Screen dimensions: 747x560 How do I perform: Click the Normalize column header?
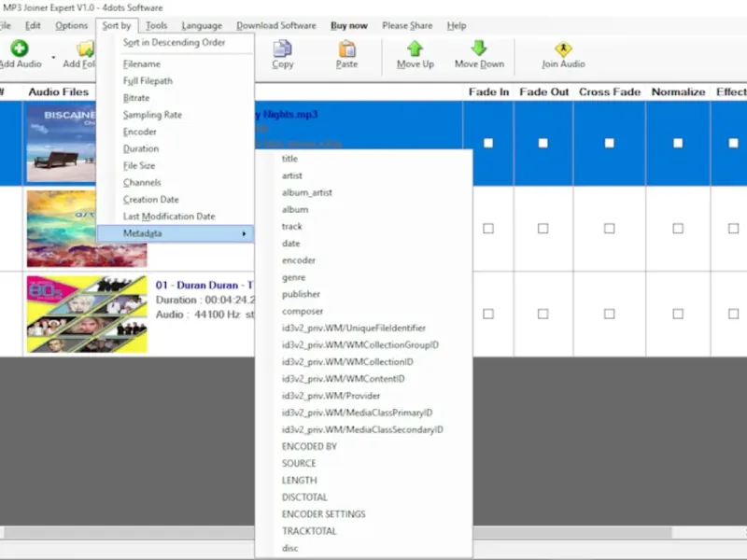(679, 91)
